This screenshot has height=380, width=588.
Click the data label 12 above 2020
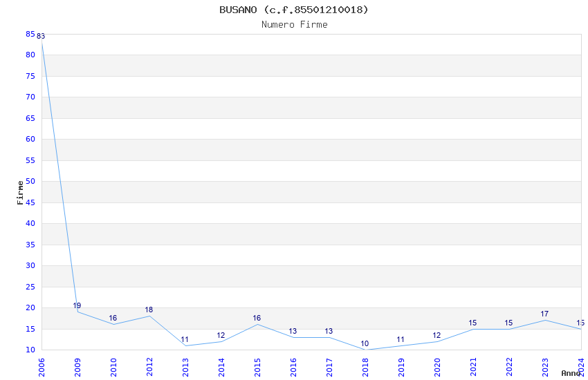pos(437,335)
